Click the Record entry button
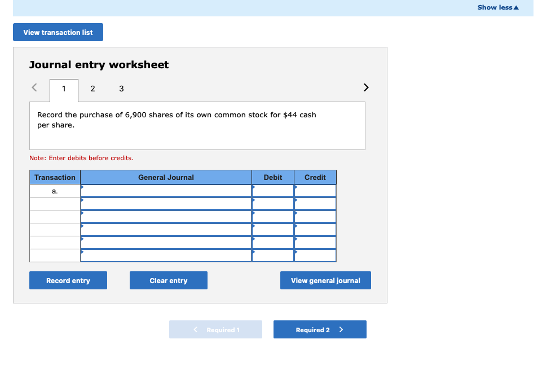 pos(68,280)
